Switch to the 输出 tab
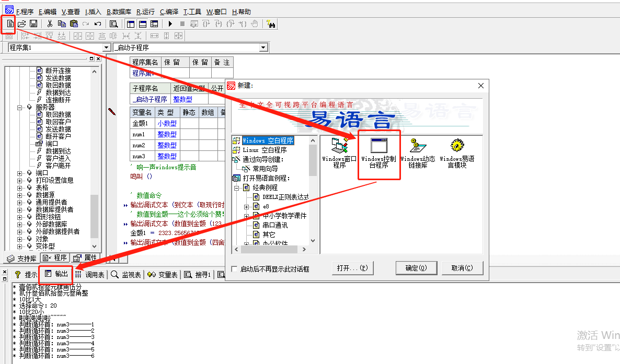620x364 pixels. pos(56,274)
